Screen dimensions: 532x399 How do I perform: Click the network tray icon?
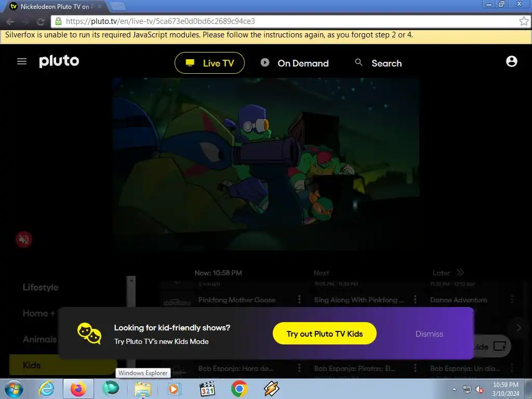[467, 390]
